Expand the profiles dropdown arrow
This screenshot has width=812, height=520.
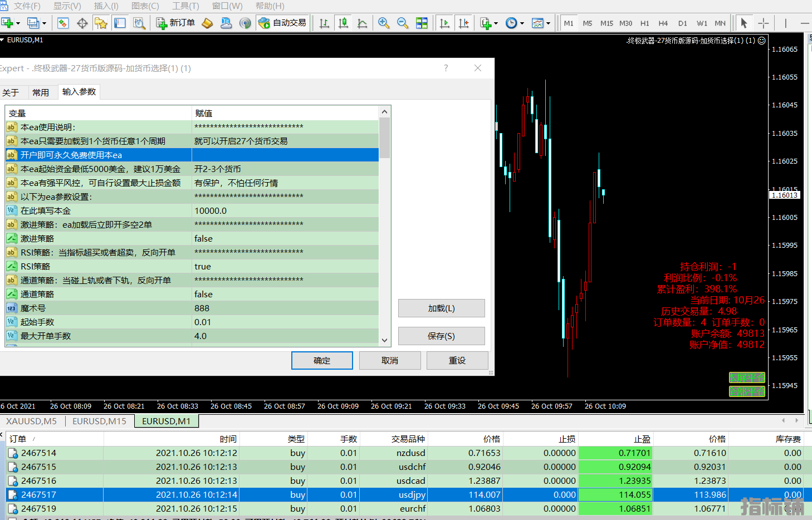[x=44, y=23]
